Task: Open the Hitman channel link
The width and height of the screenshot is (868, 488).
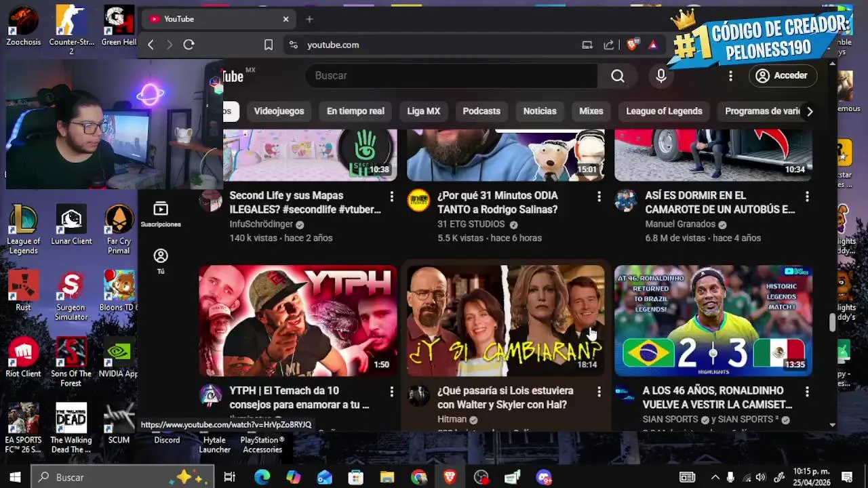Action: pyautogui.click(x=452, y=420)
